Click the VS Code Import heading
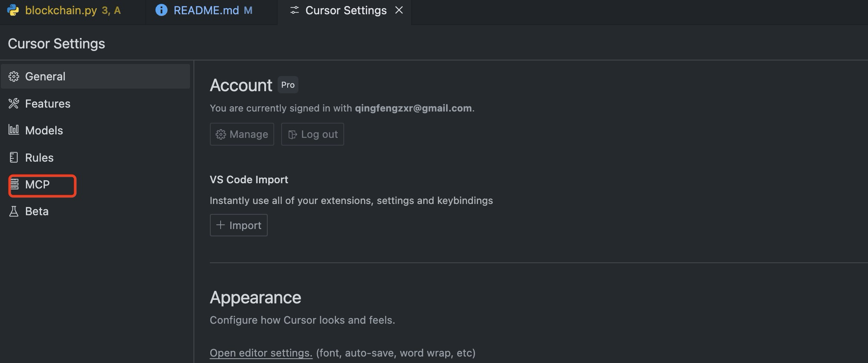Viewport: 868px width, 363px height. [249, 180]
